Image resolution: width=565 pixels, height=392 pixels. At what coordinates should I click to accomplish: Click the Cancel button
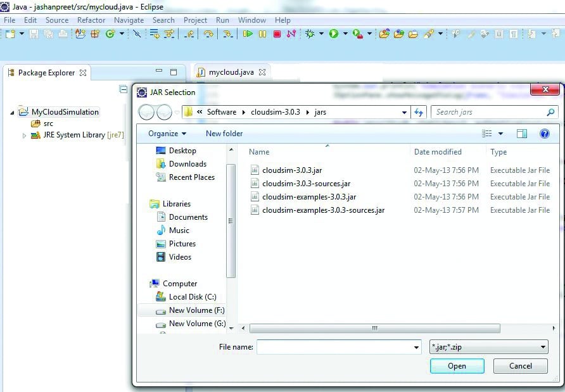pyautogui.click(x=521, y=366)
